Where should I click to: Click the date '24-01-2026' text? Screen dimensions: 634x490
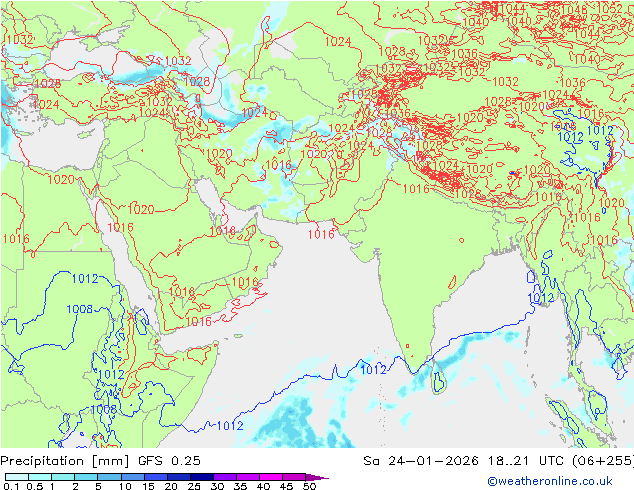433,461
